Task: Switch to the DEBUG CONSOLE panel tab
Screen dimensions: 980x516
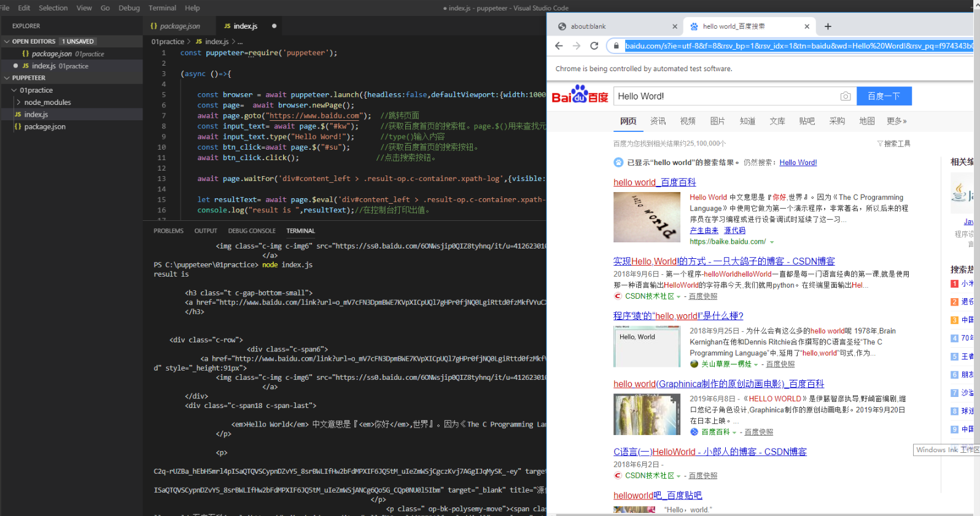Action: 252,231
